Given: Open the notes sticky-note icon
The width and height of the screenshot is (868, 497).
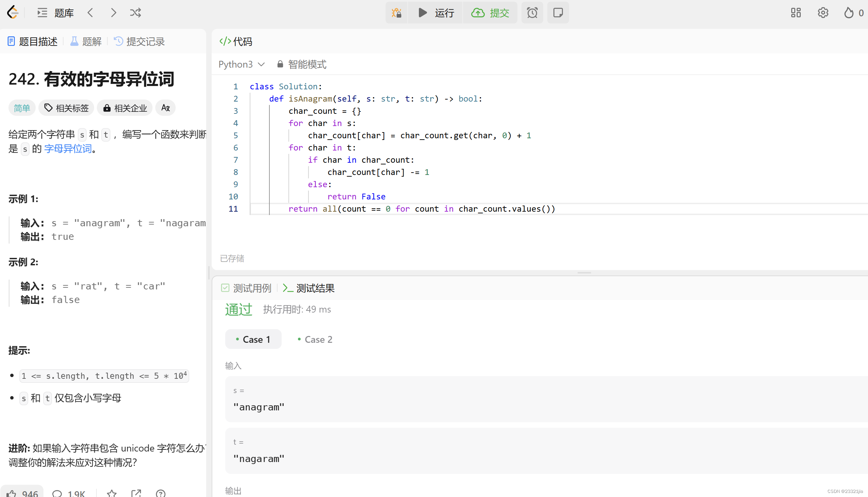Looking at the screenshot, I should pyautogui.click(x=558, y=13).
